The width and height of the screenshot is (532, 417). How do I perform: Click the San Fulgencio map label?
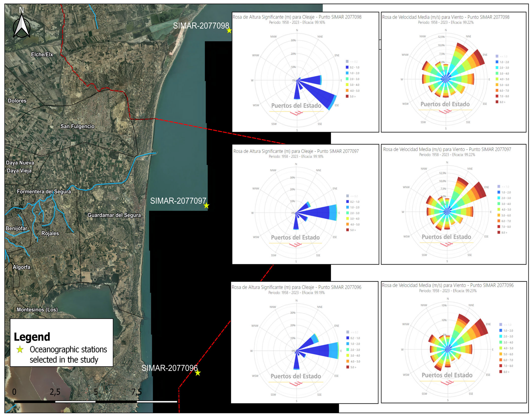pyautogui.click(x=77, y=126)
